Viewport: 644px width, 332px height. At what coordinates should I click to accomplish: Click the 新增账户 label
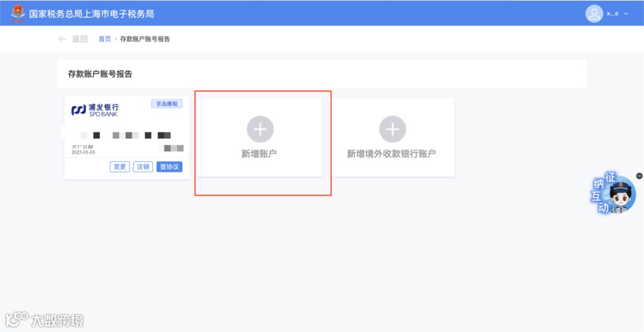coord(259,154)
